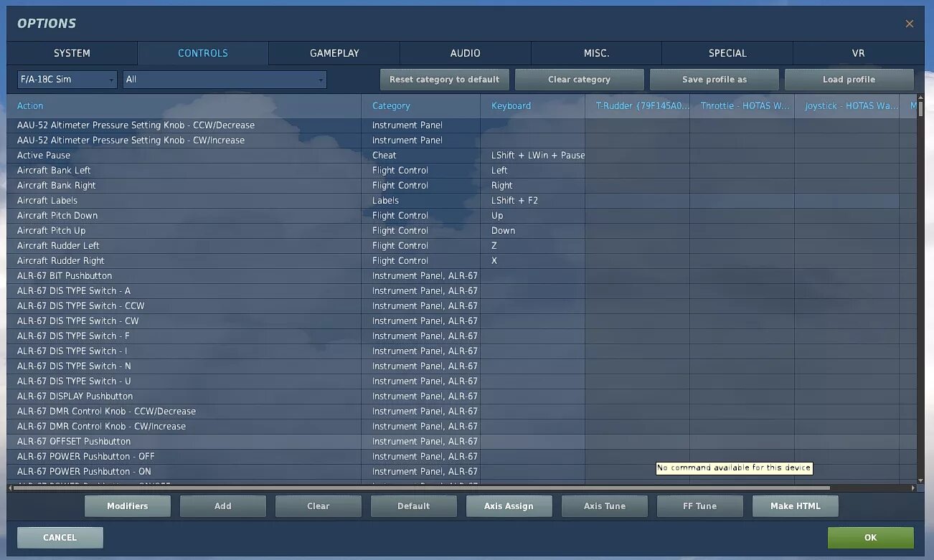Open the category filter dropdown set to All
Image resolution: width=934 pixels, height=560 pixels.
225,80
